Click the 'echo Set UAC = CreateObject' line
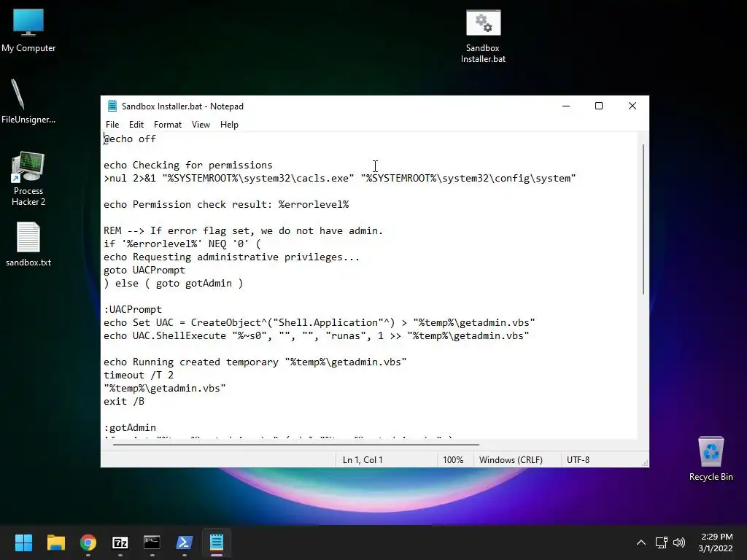 click(x=320, y=322)
